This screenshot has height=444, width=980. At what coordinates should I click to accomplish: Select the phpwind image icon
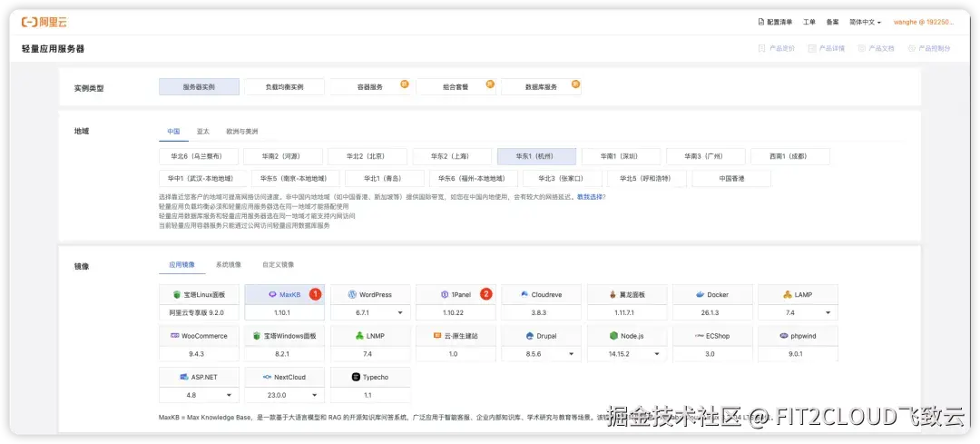coord(784,336)
